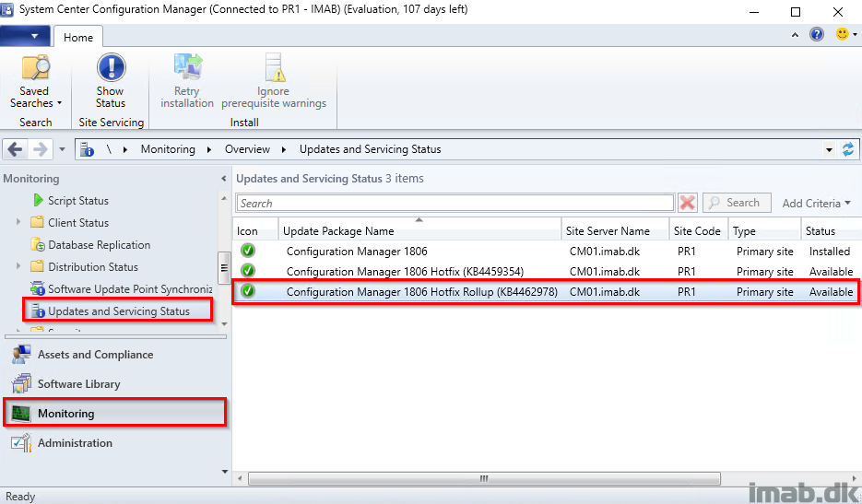The height and width of the screenshot is (504, 862).
Task: Click the Icon column header
Action: 255,231
